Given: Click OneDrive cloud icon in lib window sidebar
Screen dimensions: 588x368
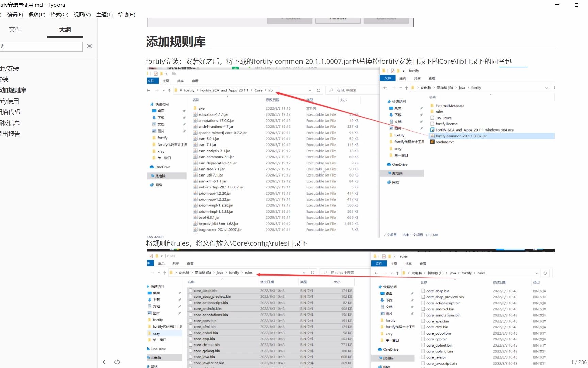Looking at the screenshot, I should pos(152,167).
